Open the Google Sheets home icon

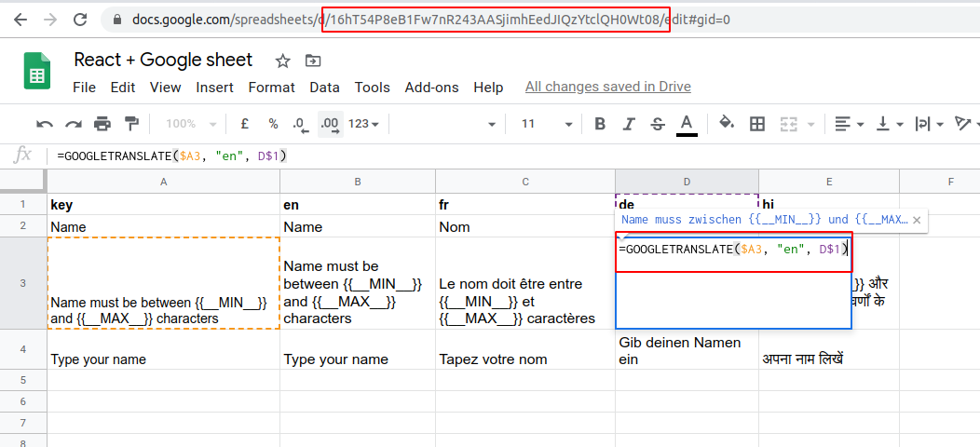[37, 71]
